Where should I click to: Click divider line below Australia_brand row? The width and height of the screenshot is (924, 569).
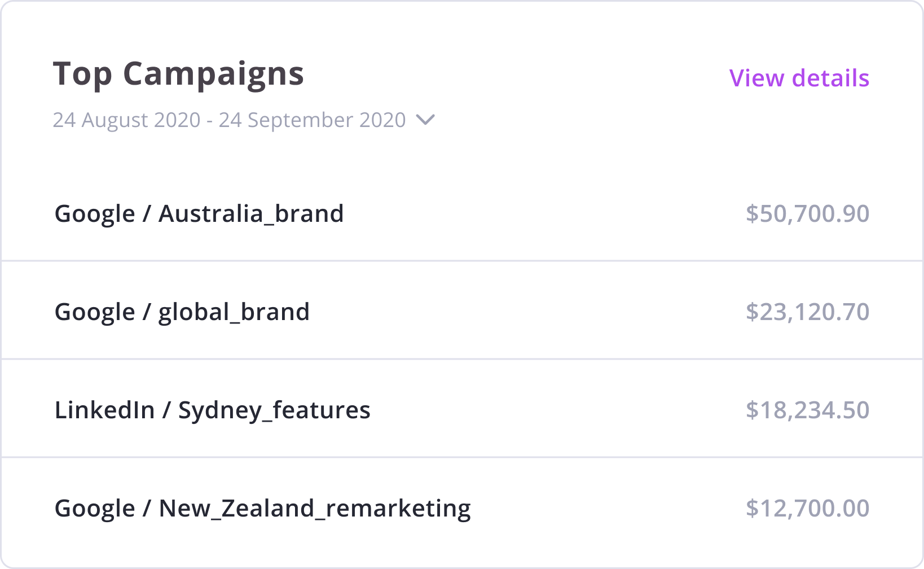tap(461, 261)
